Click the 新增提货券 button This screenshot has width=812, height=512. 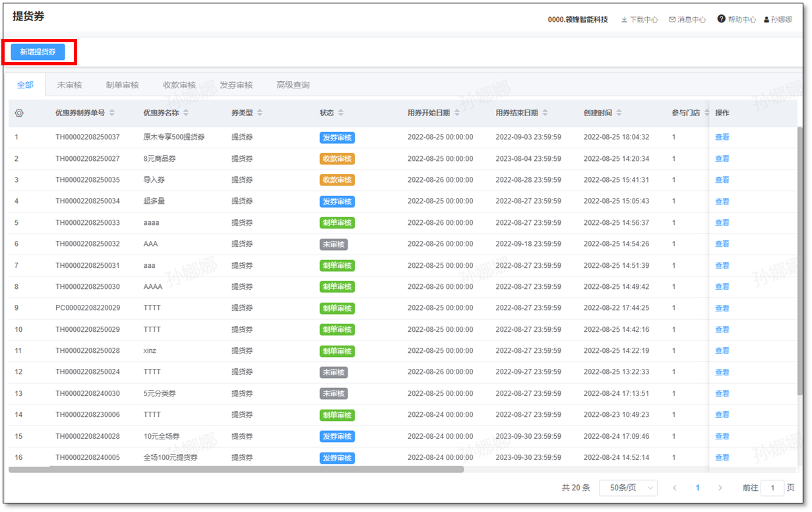[x=38, y=51]
